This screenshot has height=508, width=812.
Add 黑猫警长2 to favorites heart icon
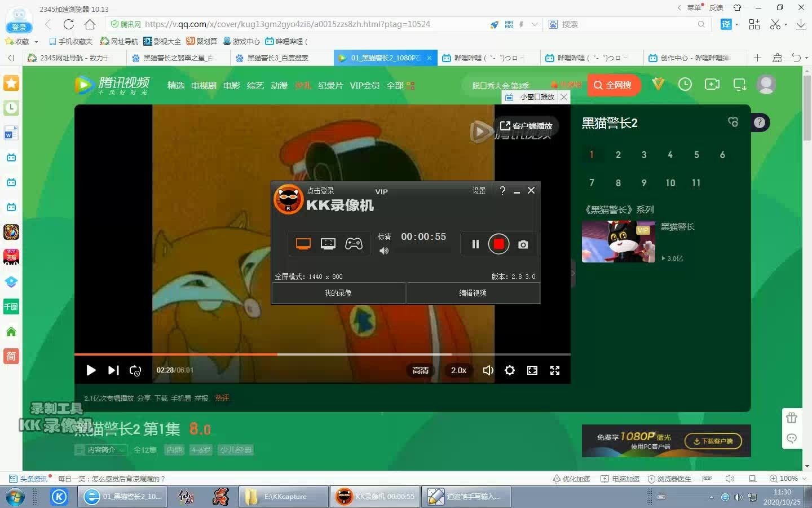pos(733,122)
